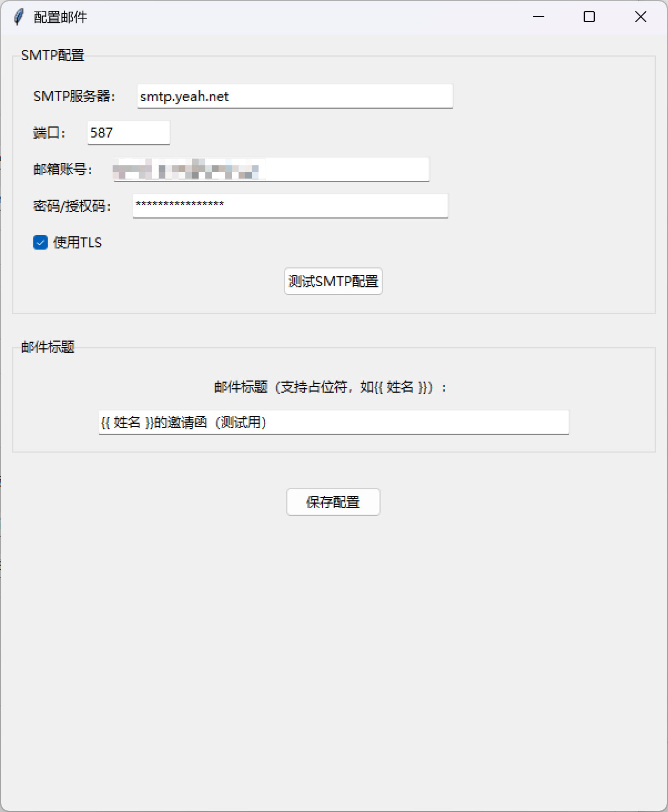The height and width of the screenshot is (812, 668).
Task: Maximize the 配置邮件 window
Action: tap(589, 17)
